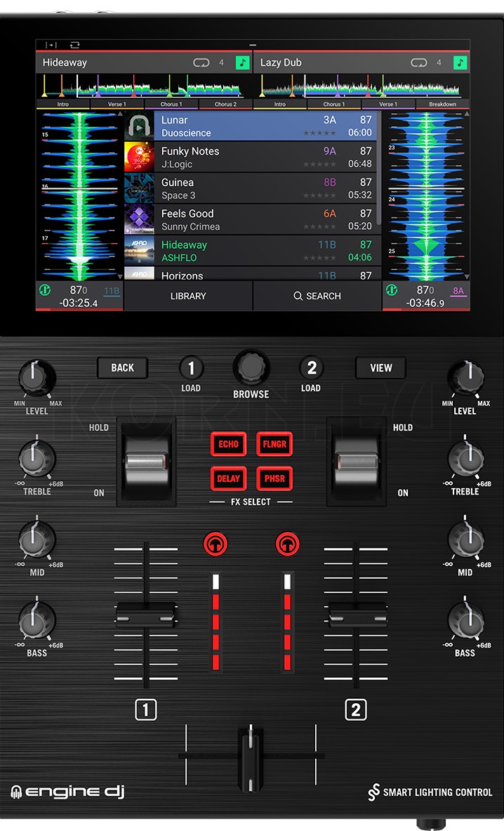504x831 pixels.
Task: Select the green Hideaway track in the list
Action: [x=251, y=251]
